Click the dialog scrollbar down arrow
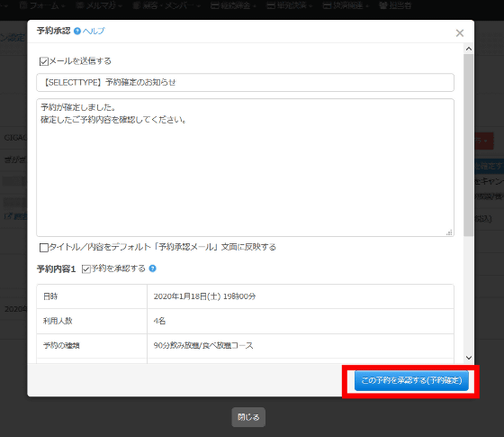 pos(469,358)
